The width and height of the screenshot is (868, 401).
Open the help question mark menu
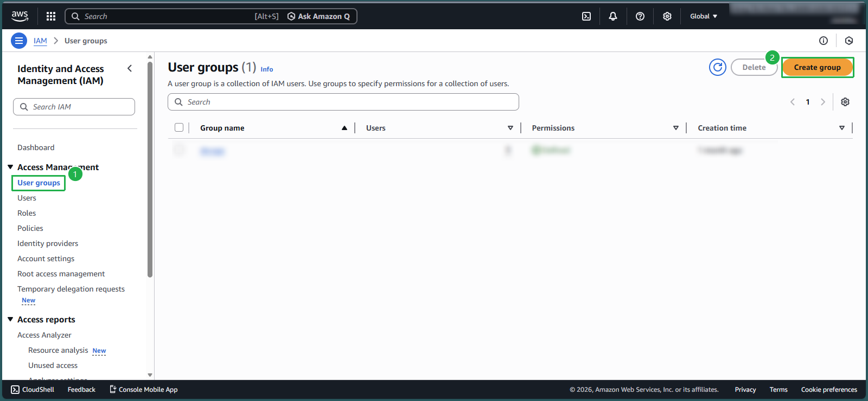[640, 16]
